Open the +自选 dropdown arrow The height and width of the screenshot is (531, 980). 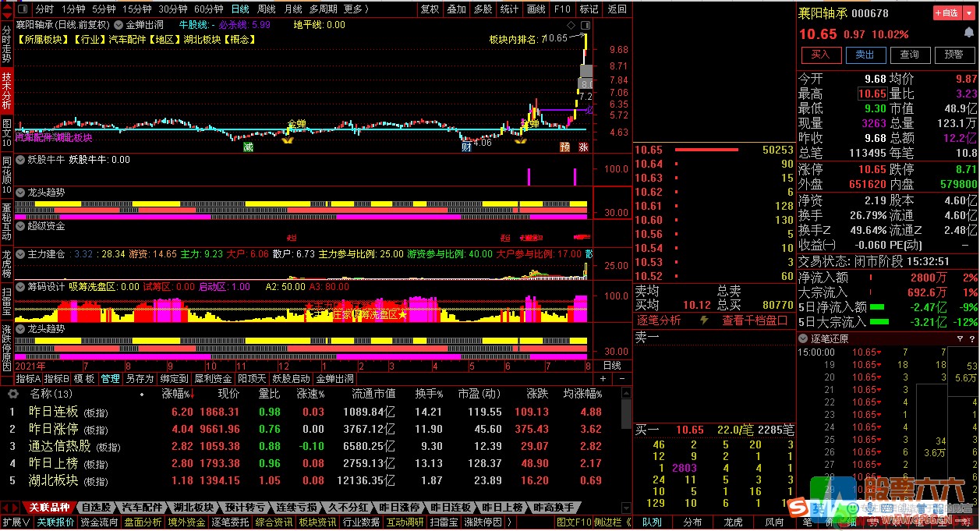click(x=968, y=12)
